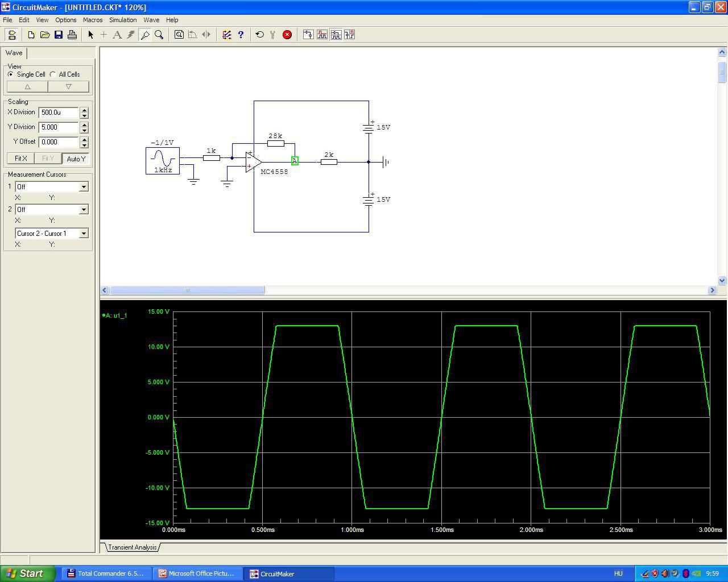Open the View menu
The width and height of the screenshot is (728, 582).
tap(42, 20)
